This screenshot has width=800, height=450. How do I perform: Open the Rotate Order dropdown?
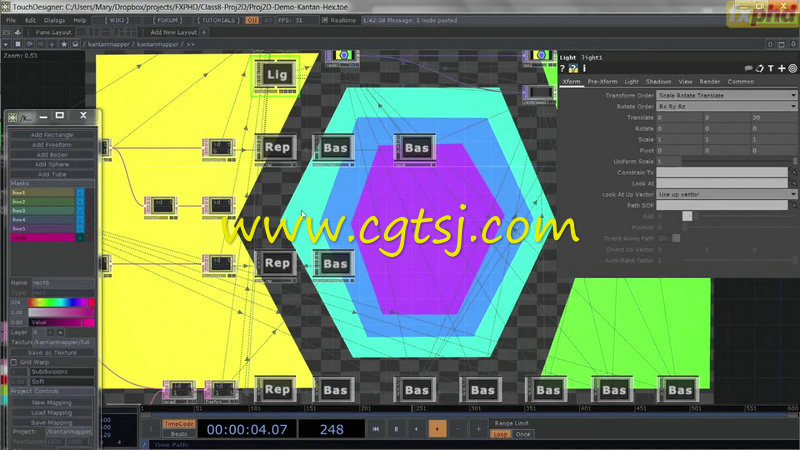click(x=727, y=107)
